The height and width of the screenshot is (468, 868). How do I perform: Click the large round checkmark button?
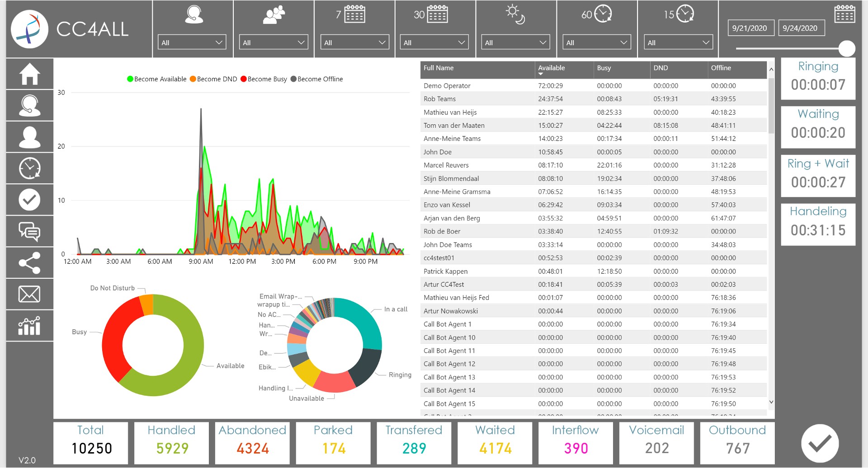click(820, 443)
